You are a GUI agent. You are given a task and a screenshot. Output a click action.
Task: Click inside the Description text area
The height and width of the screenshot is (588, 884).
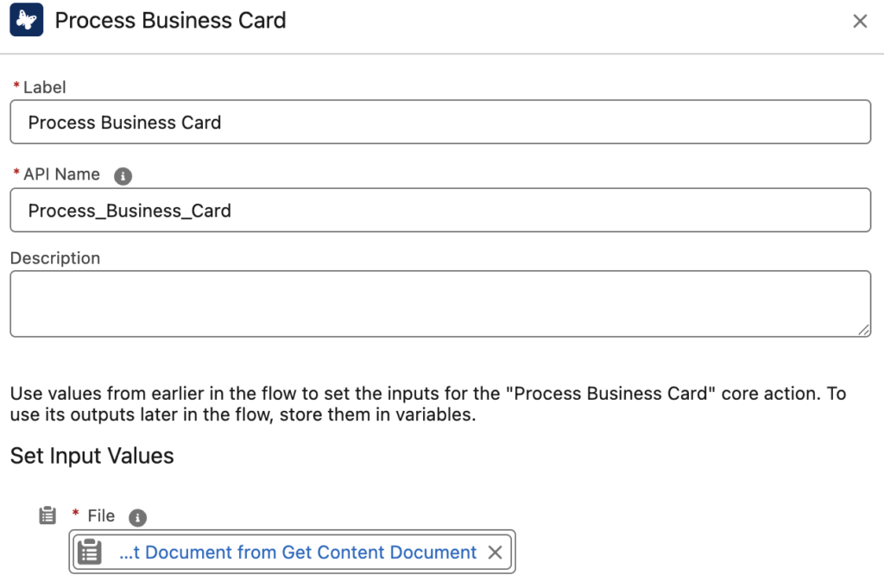tap(440, 304)
